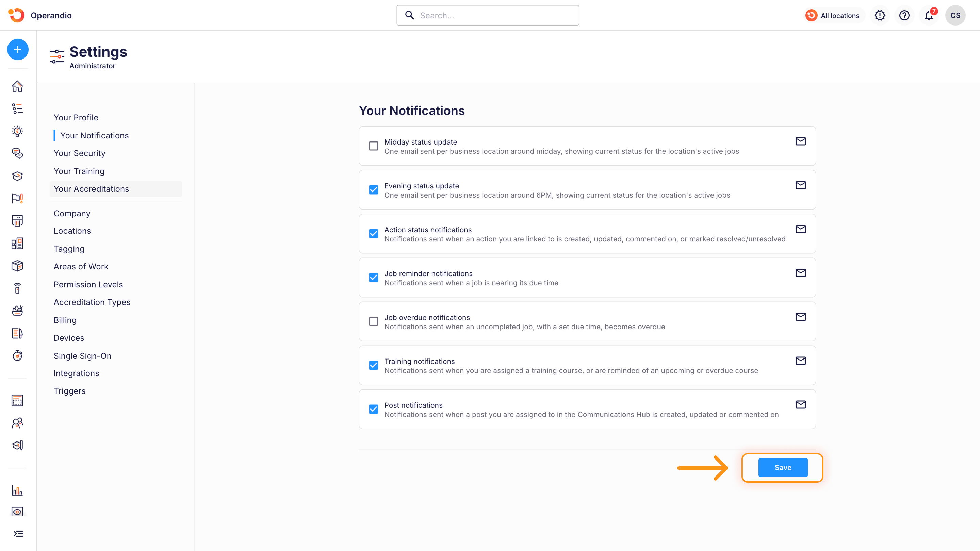Click the Search input field

pyautogui.click(x=488, y=15)
